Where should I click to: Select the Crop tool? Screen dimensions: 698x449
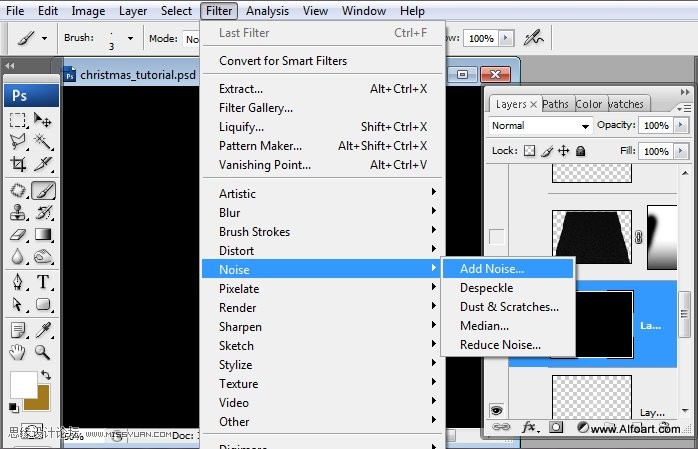point(18,165)
